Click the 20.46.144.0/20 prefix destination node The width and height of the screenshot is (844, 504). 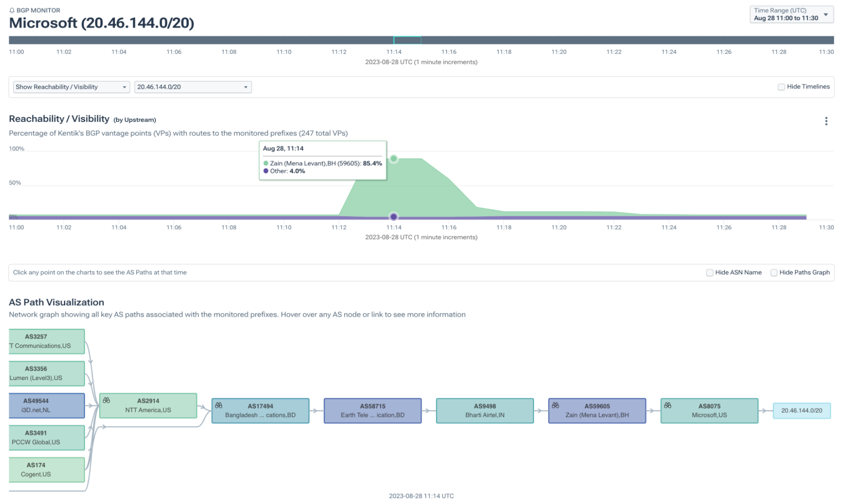(801, 410)
